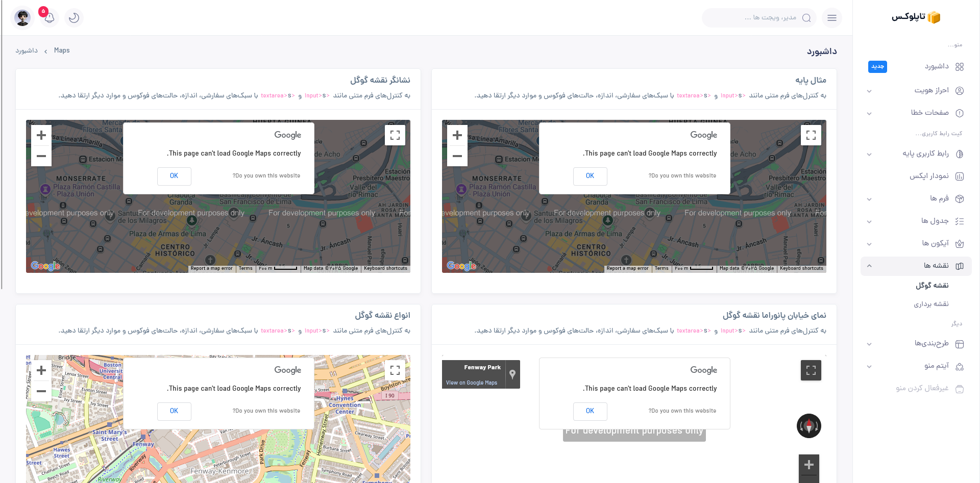
Task: Zoom in on مثال پایه map
Action: (457, 135)
